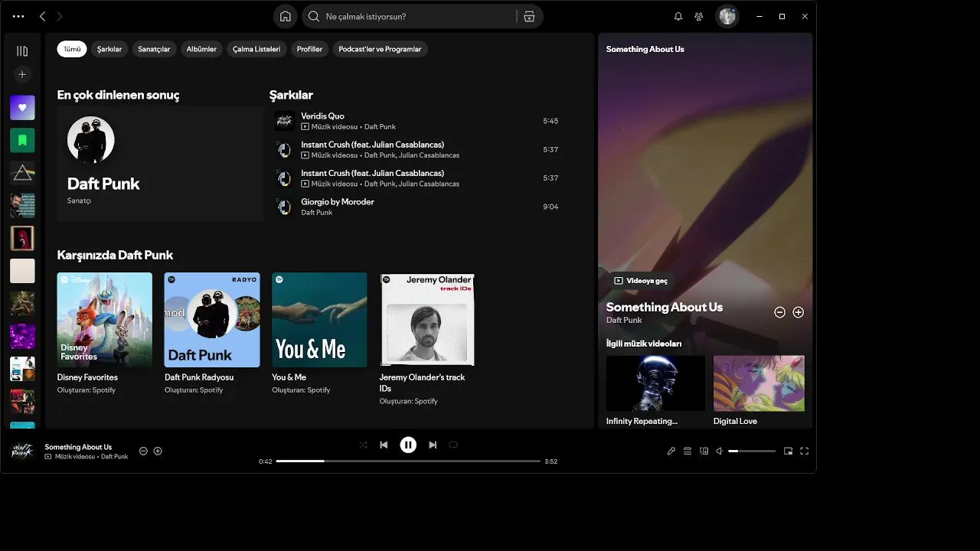980x551 pixels.
Task: Open the friend activity icon
Action: pyautogui.click(x=699, y=16)
